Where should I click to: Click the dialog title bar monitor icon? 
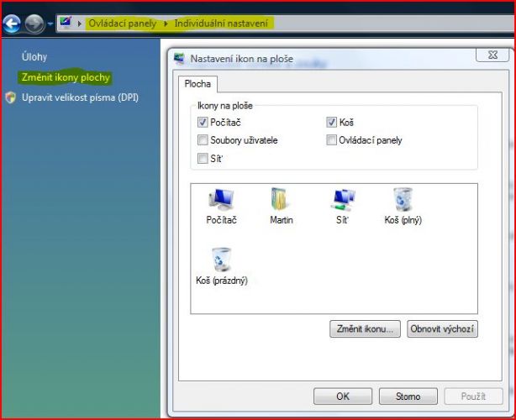179,59
